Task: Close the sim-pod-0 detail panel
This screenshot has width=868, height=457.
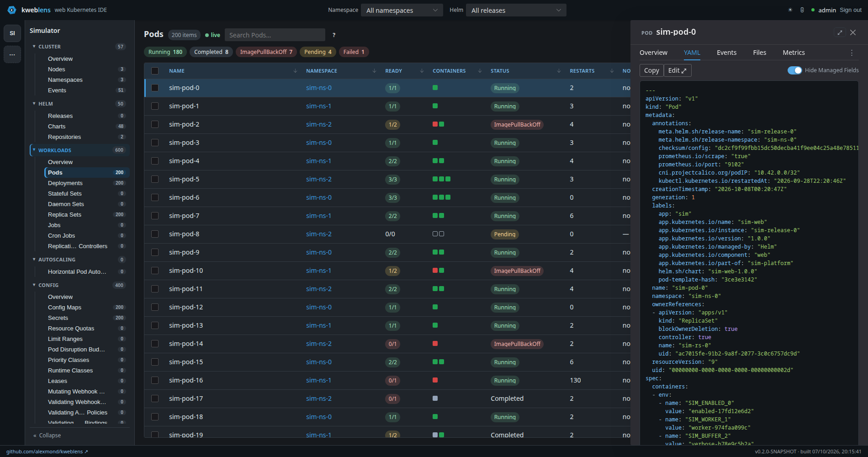Action: click(853, 32)
